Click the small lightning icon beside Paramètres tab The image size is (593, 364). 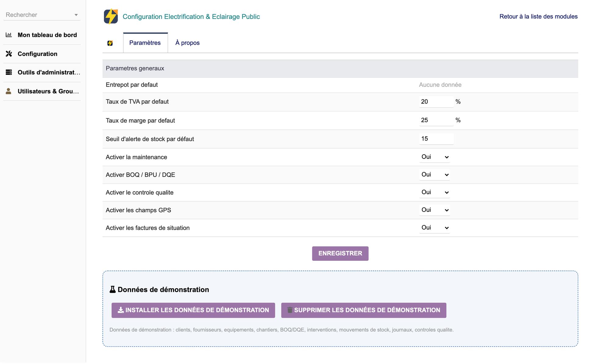pyautogui.click(x=110, y=43)
